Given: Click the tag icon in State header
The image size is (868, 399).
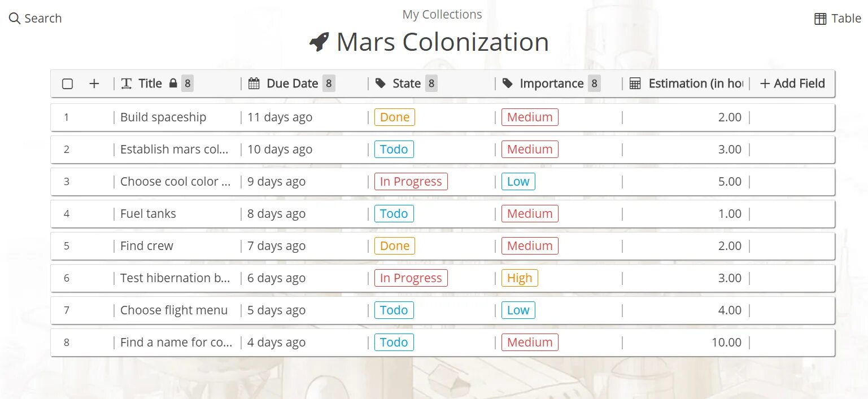Looking at the screenshot, I should [381, 84].
